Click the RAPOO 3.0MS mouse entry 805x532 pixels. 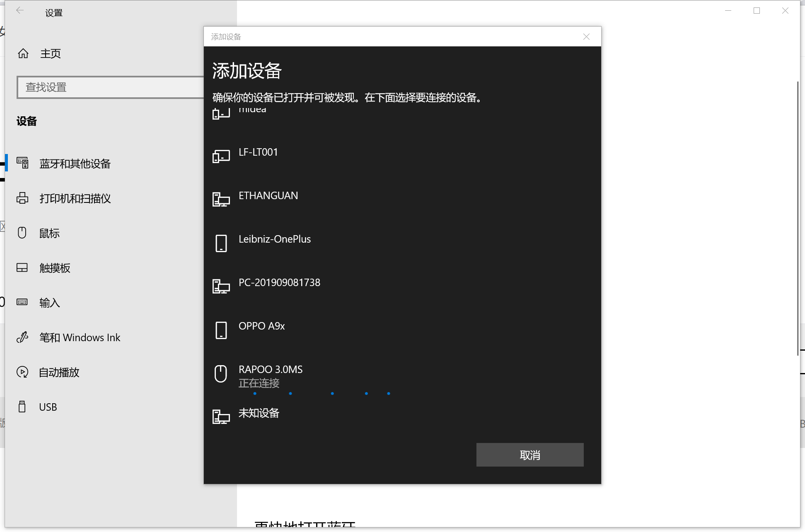(x=271, y=370)
